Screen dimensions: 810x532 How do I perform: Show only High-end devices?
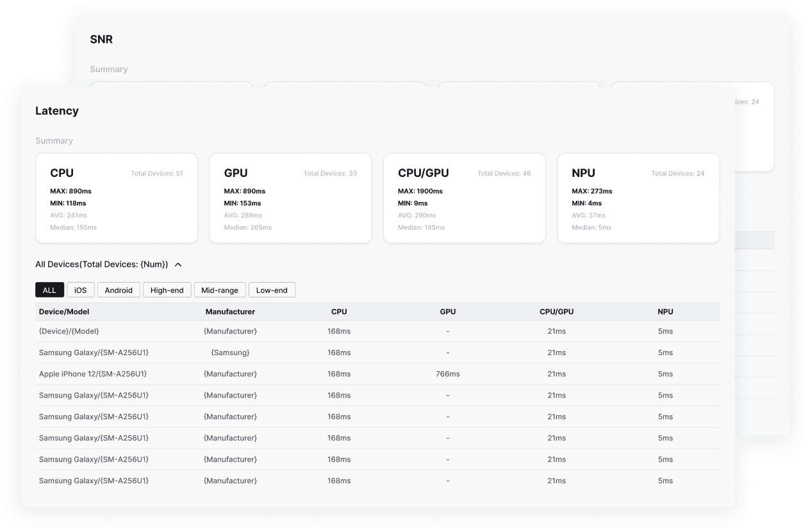click(x=167, y=290)
